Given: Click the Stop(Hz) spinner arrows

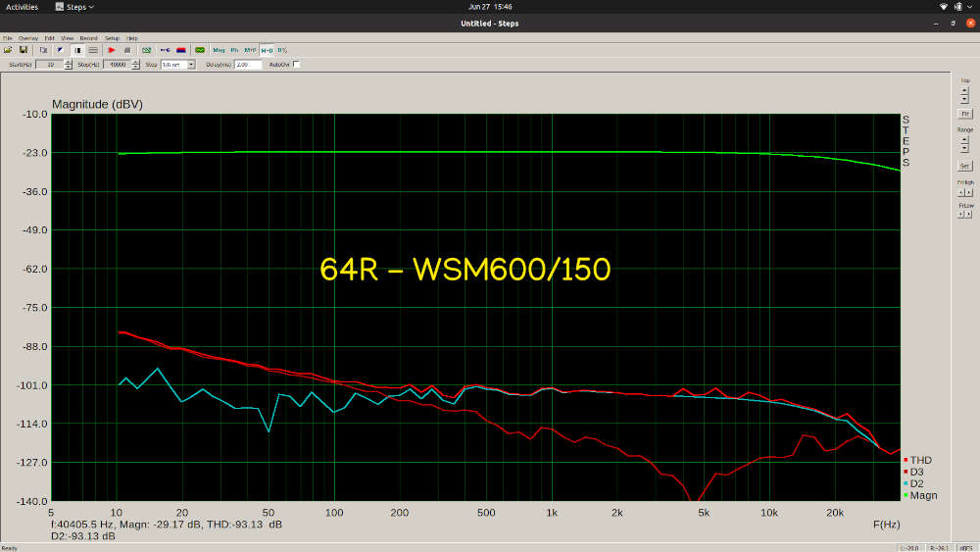Looking at the screenshot, I should click(x=135, y=65).
